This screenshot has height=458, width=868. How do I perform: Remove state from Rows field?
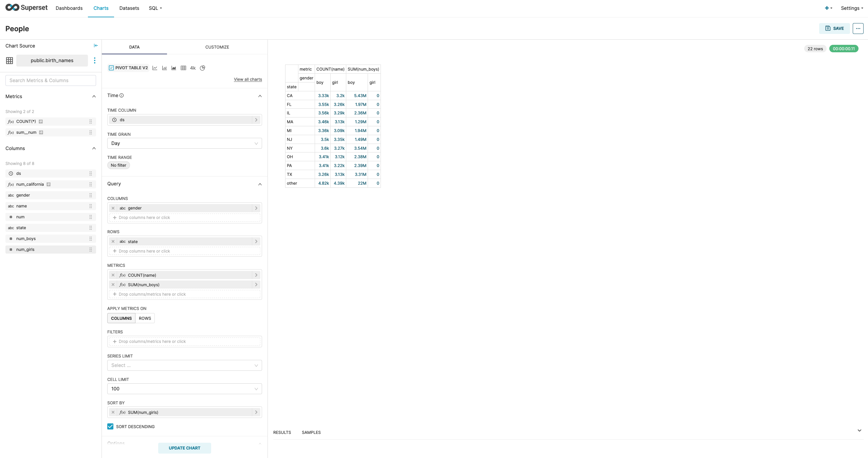[113, 242]
